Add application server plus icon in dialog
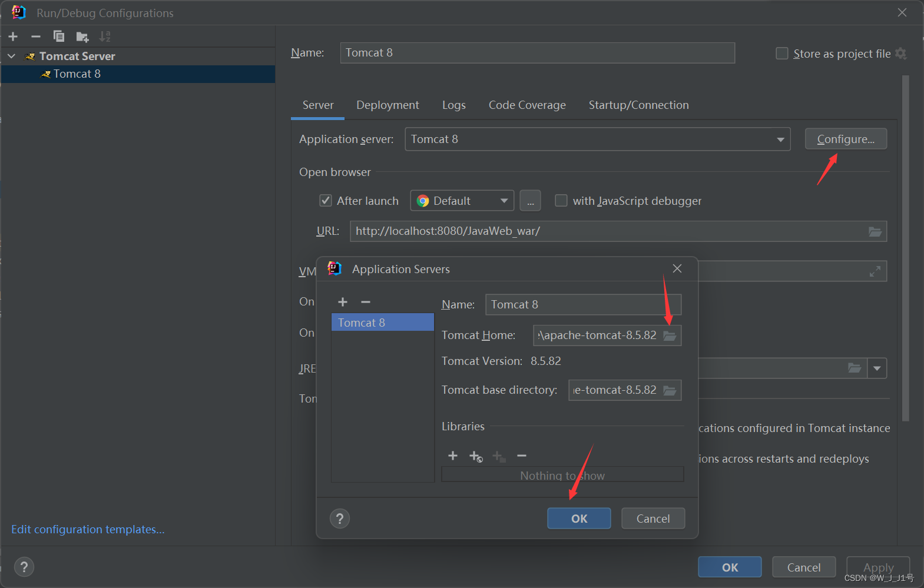The height and width of the screenshot is (588, 924). 343,302
